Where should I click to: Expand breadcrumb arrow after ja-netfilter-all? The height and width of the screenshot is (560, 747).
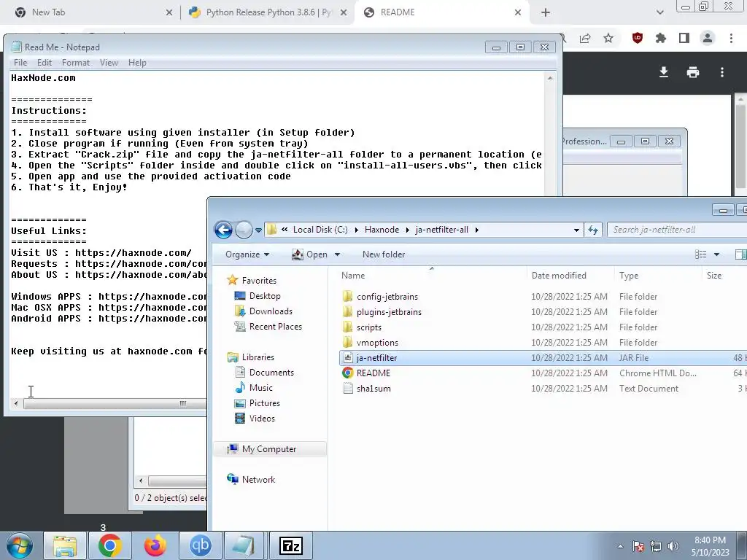[476, 230]
